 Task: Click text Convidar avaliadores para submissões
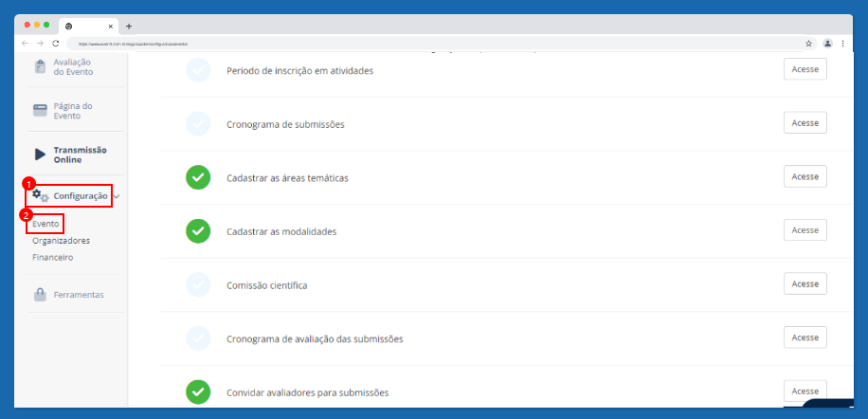[x=307, y=392]
